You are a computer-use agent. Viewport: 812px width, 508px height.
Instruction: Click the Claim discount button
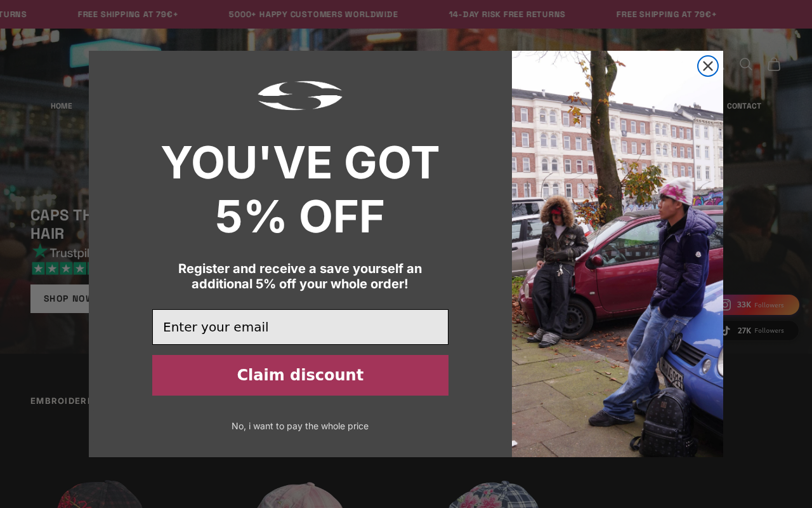click(x=300, y=375)
